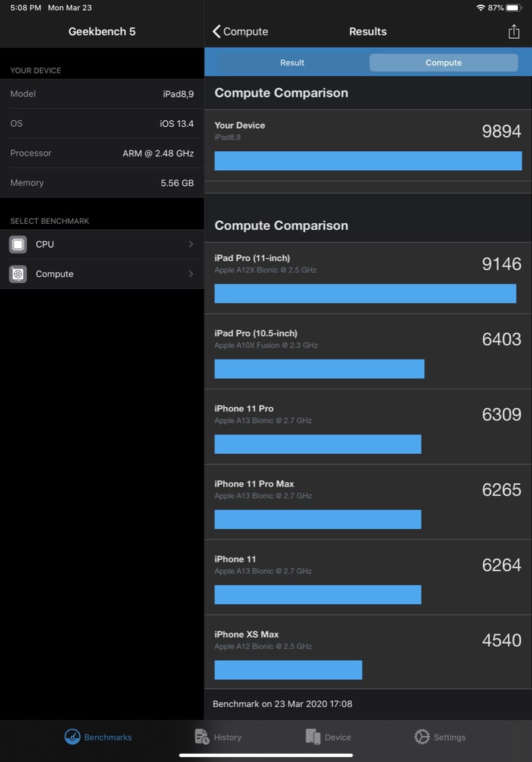Image resolution: width=532 pixels, height=762 pixels.
Task: Open the CPU benchmark row chevron
Action: [190, 244]
